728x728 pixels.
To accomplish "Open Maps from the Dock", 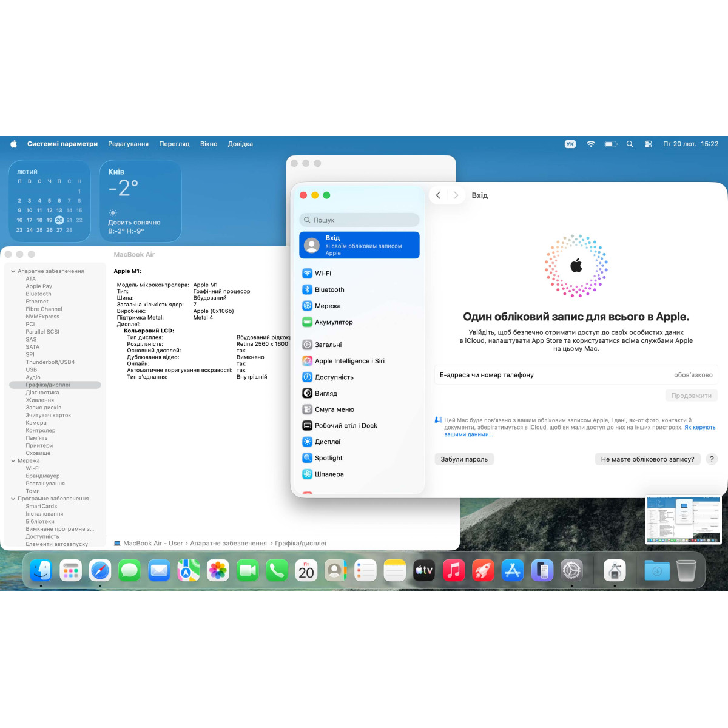I will tap(188, 570).
